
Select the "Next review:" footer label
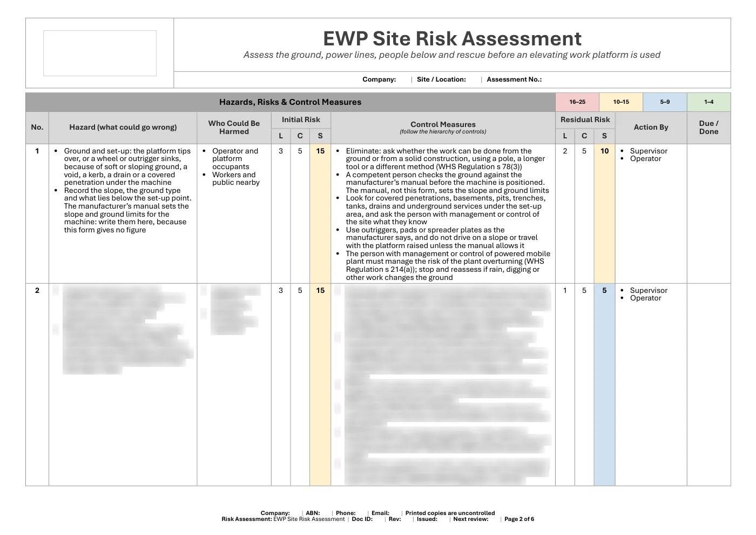[x=471, y=519]
